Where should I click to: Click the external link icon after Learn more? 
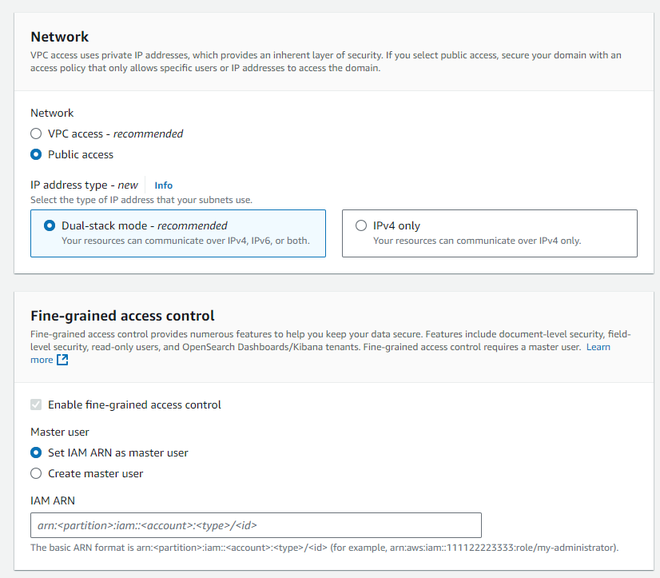pos(63,360)
